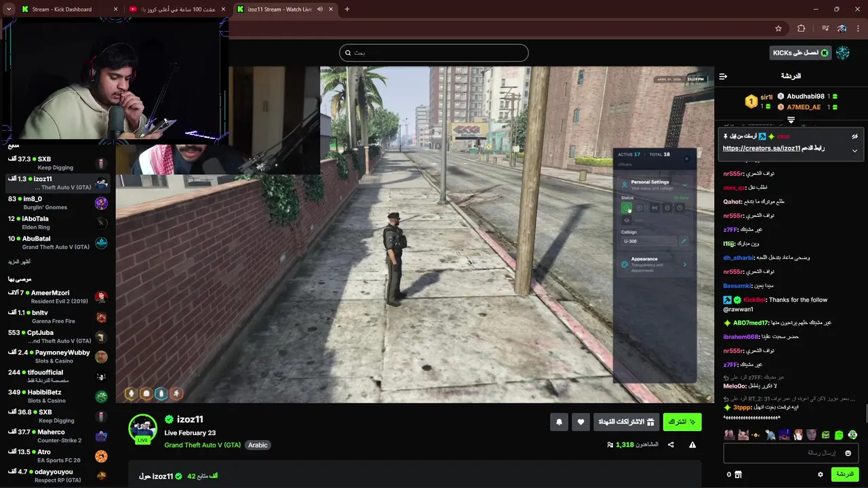The height and width of the screenshot is (488, 868).
Task: Open the browser tab search dropdown
Action: pyautogui.click(x=9, y=9)
